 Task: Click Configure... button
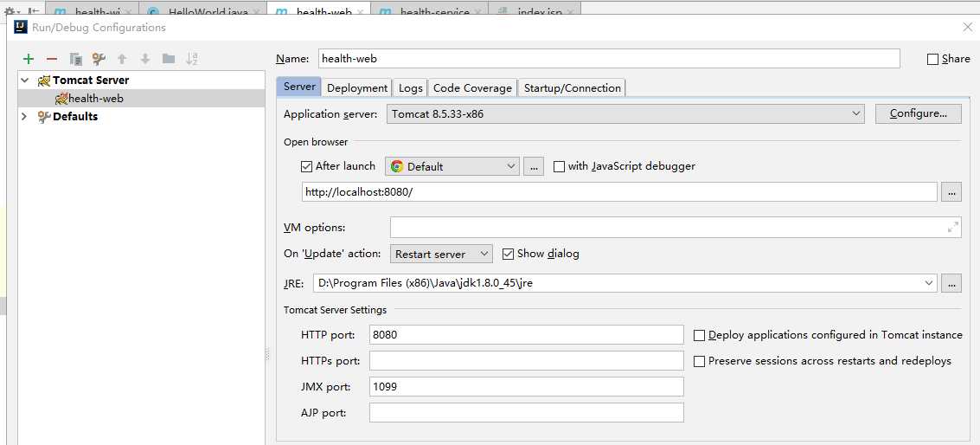(918, 114)
